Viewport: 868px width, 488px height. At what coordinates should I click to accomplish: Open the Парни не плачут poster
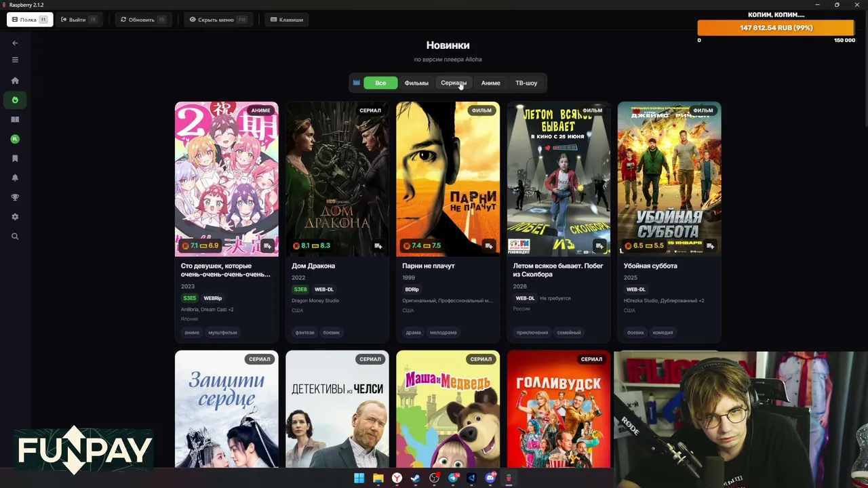coord(448,179)
